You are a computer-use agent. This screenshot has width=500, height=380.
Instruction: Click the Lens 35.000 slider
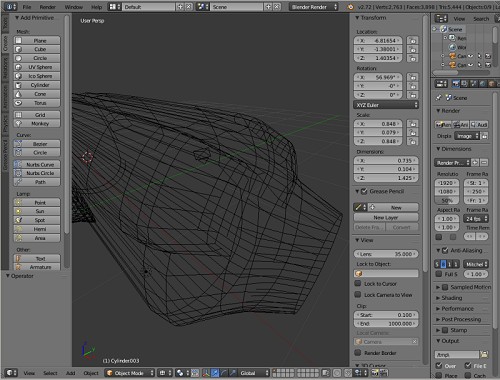coord(386,254)
